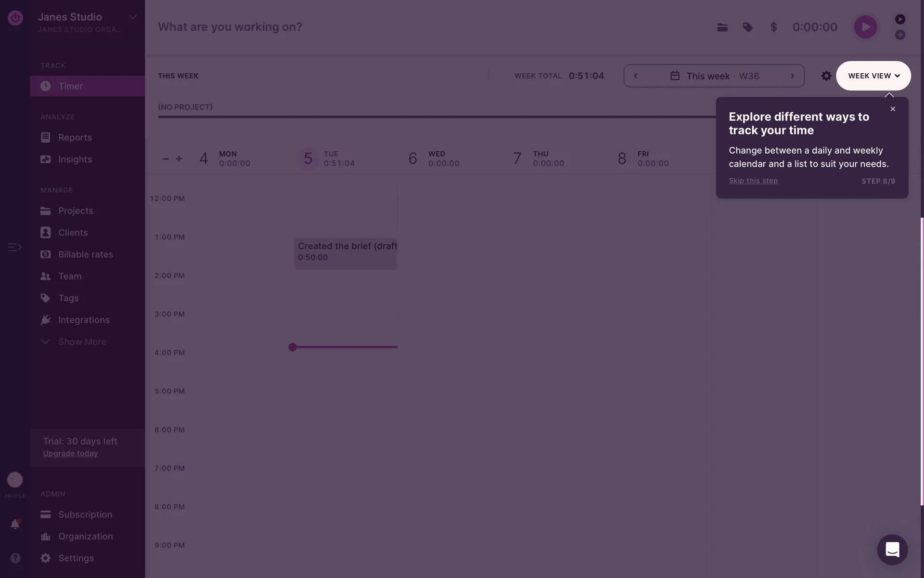This screenshot has height=578, width=924.
Task: Expand Show More in sidebar
Action: coord(82,342)
